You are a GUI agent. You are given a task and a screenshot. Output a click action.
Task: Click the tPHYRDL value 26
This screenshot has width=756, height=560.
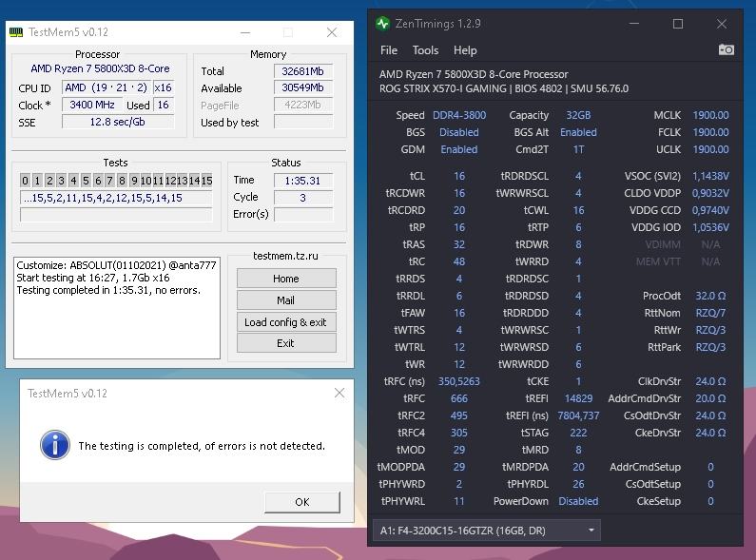tap(578, 484)
